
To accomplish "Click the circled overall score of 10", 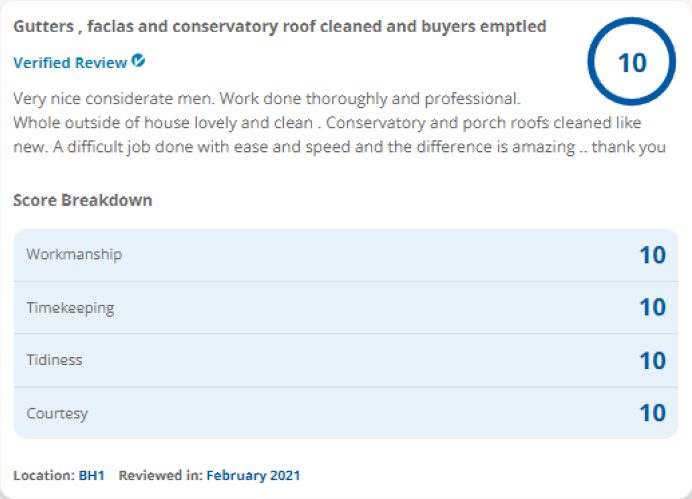I will [632, 62].
